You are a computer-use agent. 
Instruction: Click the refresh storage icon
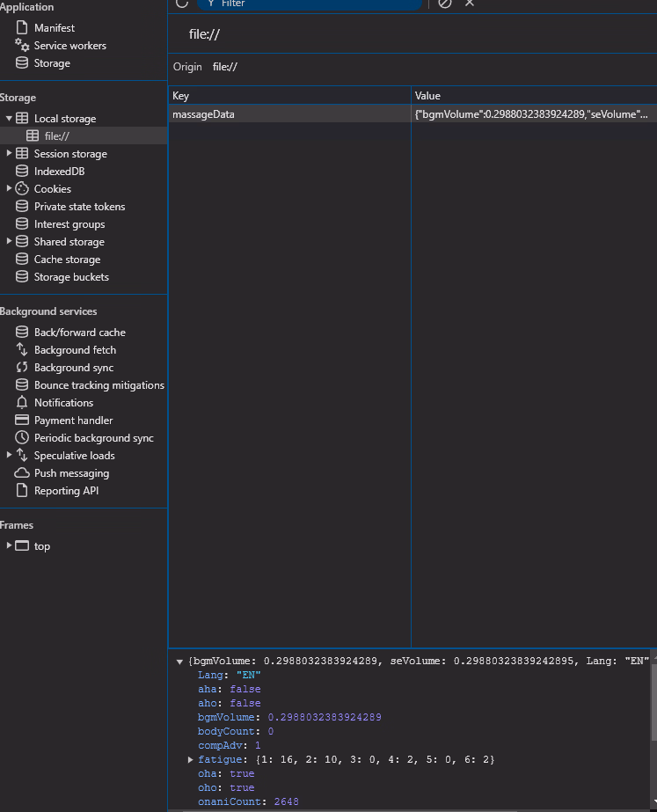pyautogui.click(x=182, y=3)
